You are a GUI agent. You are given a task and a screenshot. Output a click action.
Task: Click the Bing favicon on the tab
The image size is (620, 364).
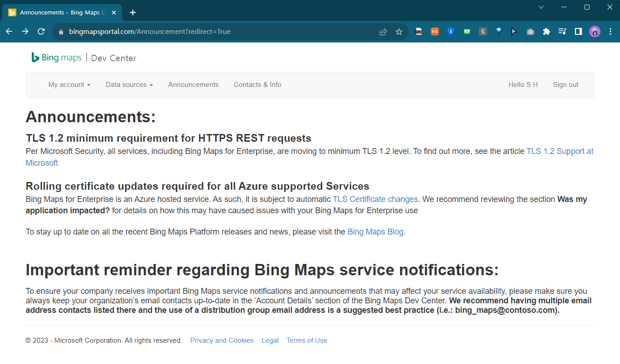point(12,12)
